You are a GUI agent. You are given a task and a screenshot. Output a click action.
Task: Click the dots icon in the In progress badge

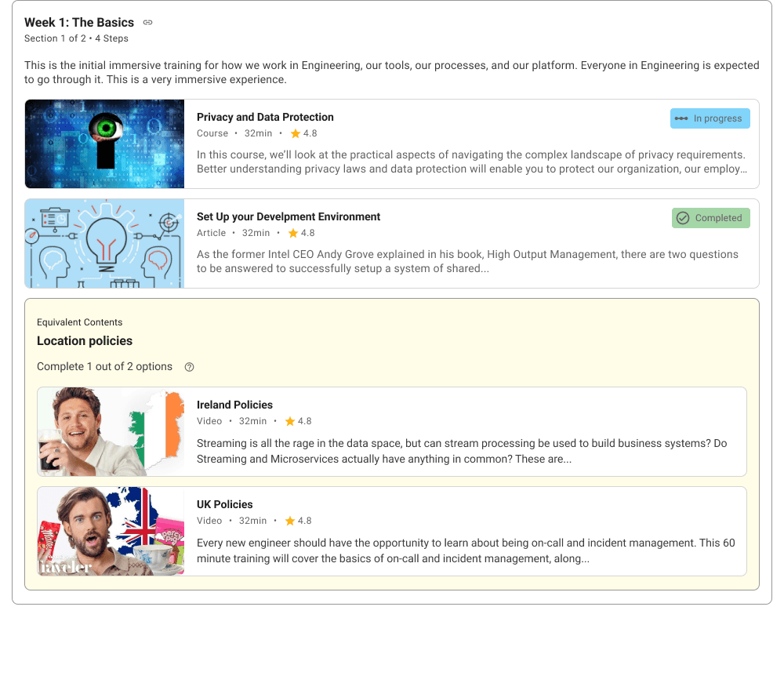(x=681, y=118)
